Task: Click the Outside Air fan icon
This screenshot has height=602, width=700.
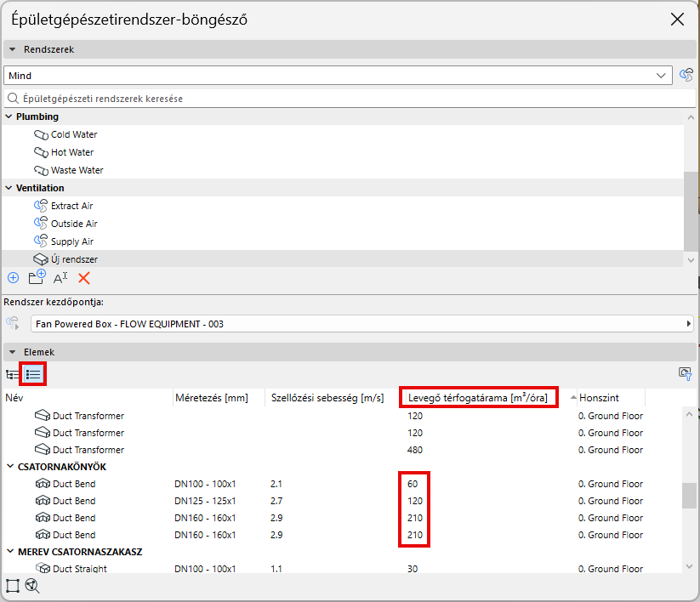Action: pyautogui.click(x=41, y=223)
